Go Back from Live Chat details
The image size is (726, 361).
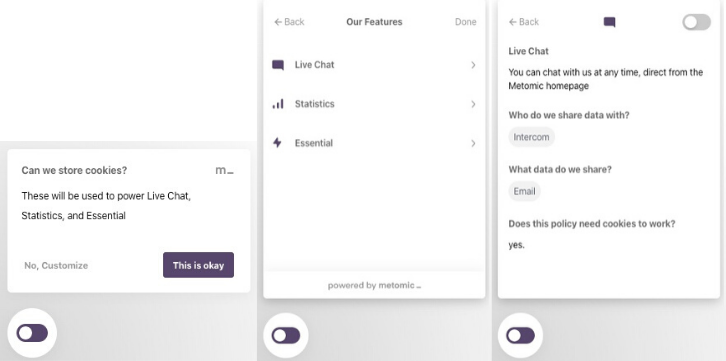pyautogui.click(x=524, y=22)
